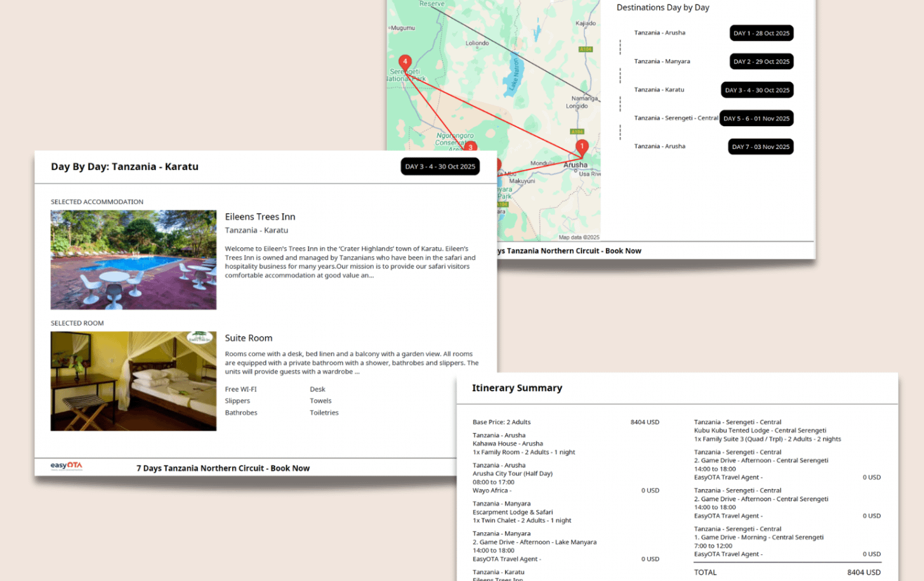The height and width of the screenshot is (581, 924).
Task: Click the '8404 USD' amount beside TOTAL
Action: [864, 572]
